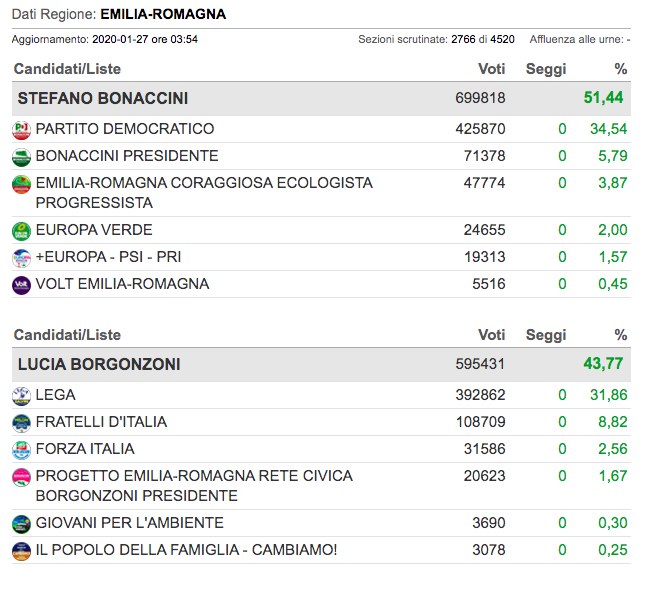The height and width of the screenshot is (589, 646).
Task: Click EMILIA-ROMAGNA CORAGGIOSA ECOLOGISTA PROGRESSISTA text
Action: (x=204, y=193)
